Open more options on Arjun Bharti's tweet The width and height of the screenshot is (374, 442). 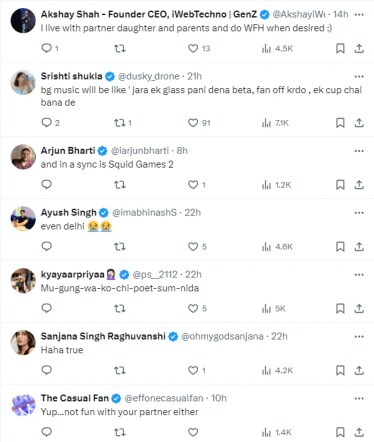(x=359, y=151)
